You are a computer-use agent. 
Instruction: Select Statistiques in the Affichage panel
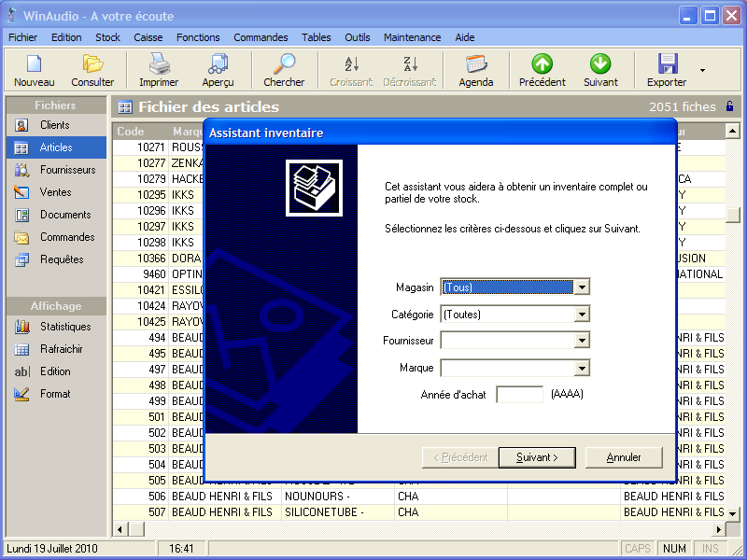(64, 327)
